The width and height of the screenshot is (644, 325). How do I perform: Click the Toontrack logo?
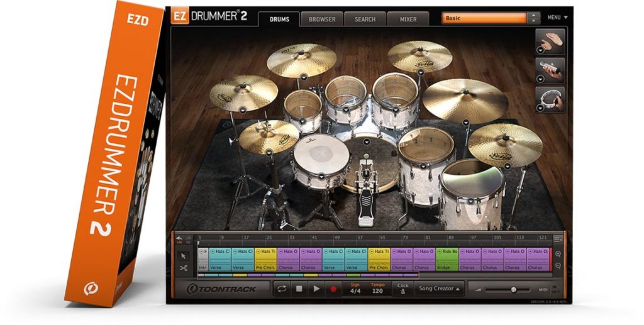221,289
